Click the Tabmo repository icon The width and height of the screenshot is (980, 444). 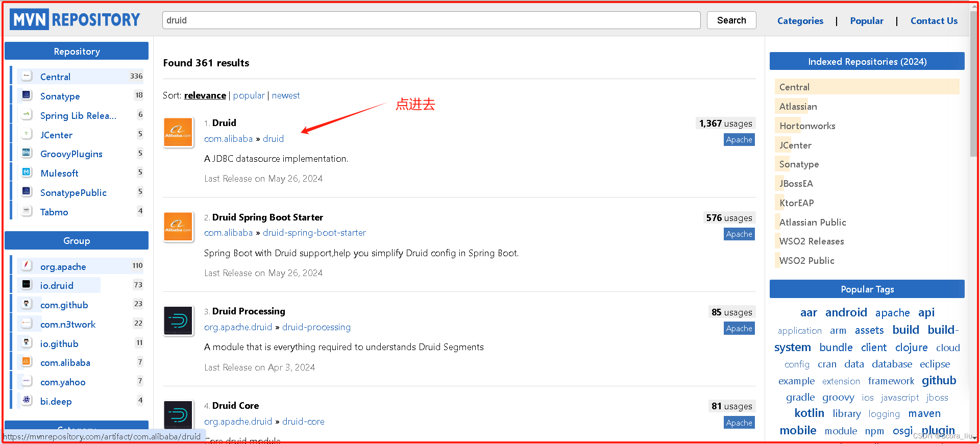point(27,211)
